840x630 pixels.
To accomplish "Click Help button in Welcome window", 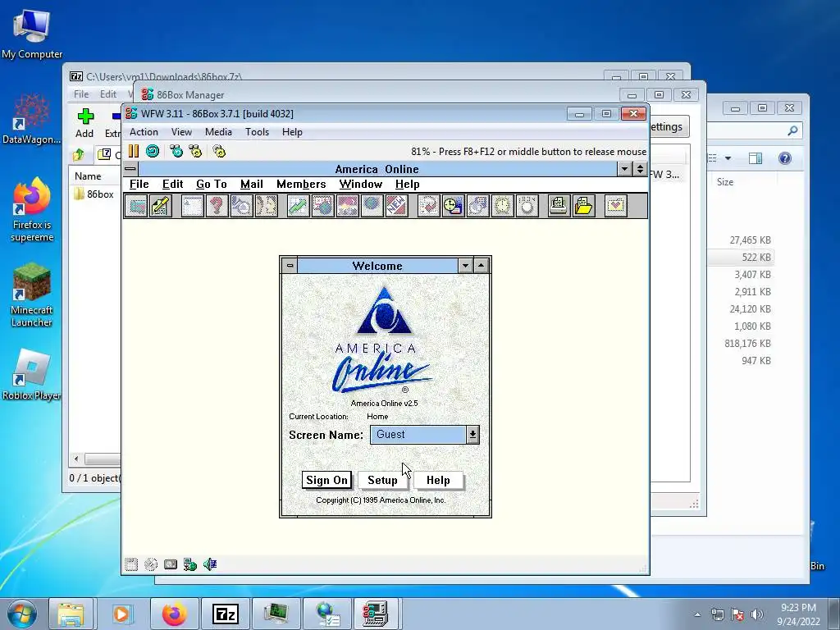I will [x=438, y=480].
